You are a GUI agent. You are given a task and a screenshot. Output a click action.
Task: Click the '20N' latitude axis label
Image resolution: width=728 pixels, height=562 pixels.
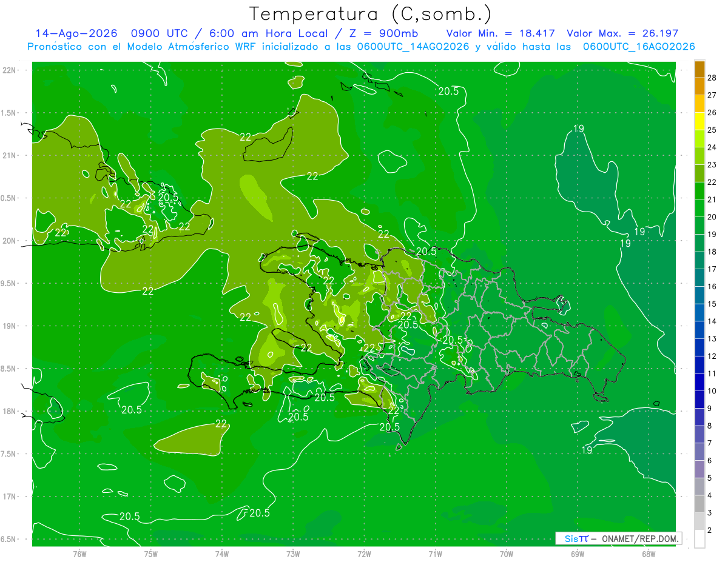9,241
